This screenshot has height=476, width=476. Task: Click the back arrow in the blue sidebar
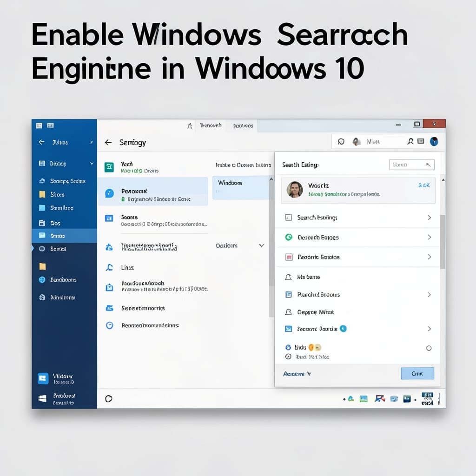(x=42, y=142)
